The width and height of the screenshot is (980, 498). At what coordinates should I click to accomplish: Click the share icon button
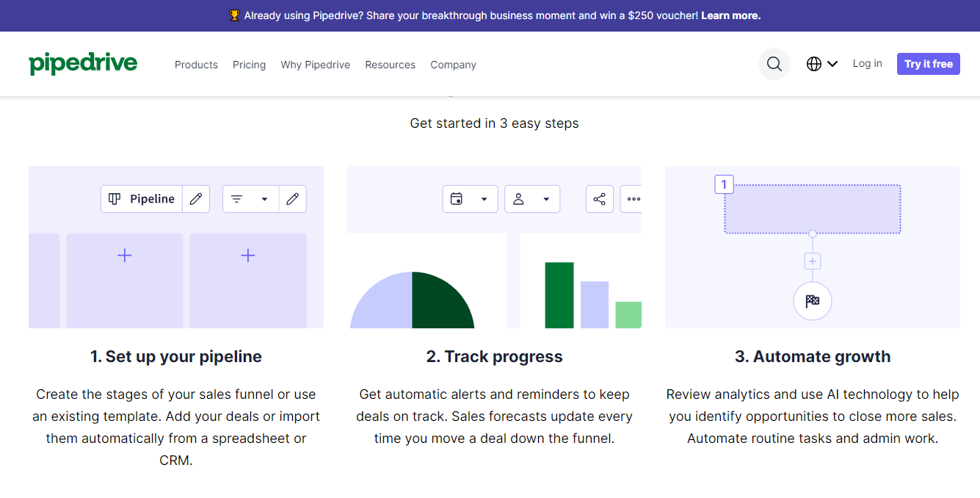[600, 199]
